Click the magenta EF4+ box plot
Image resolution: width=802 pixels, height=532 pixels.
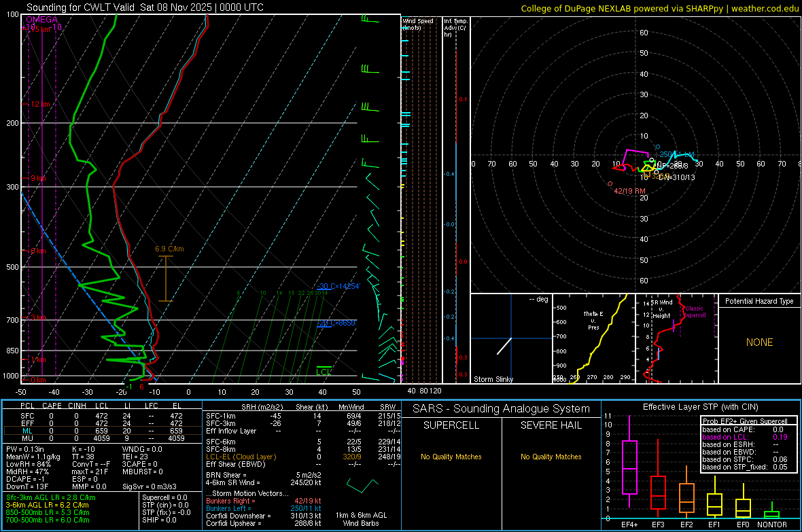point(629,461)
